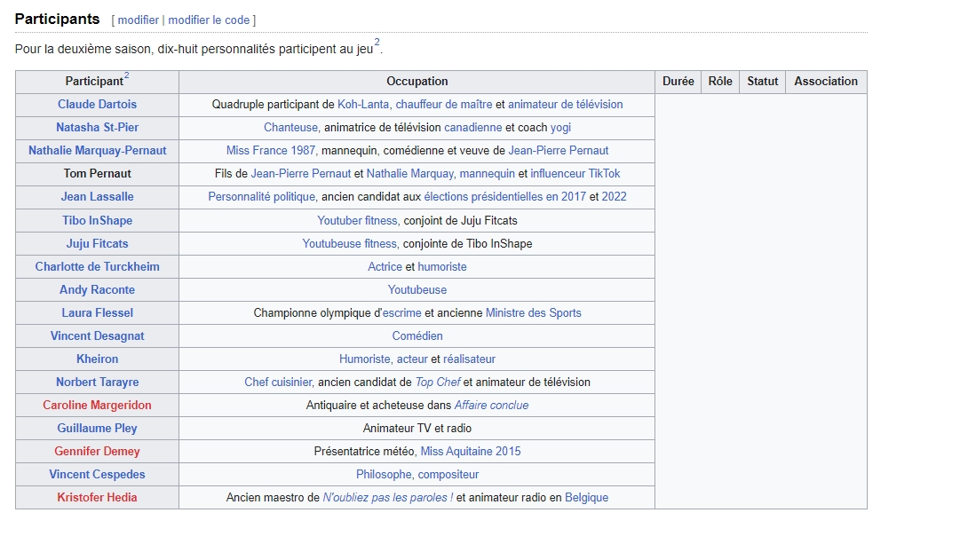
Task: Open Vincent Desagnat article
Action: pyautogui.click(x=98, y=336)
